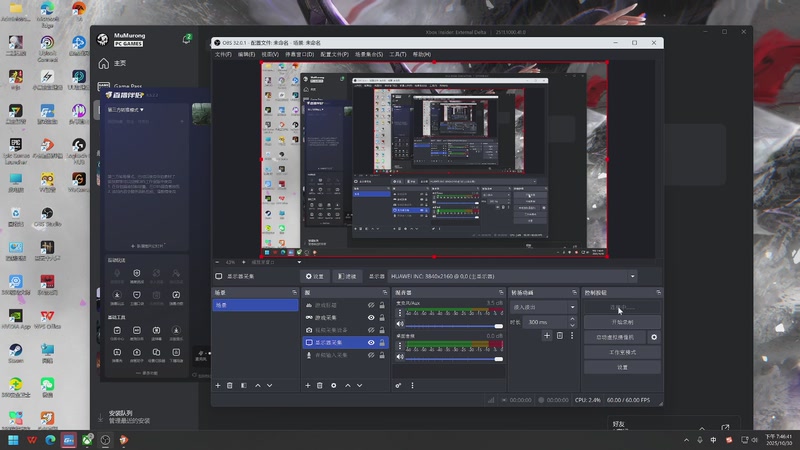Click the 300 ms transition duration field

(545, 322)
